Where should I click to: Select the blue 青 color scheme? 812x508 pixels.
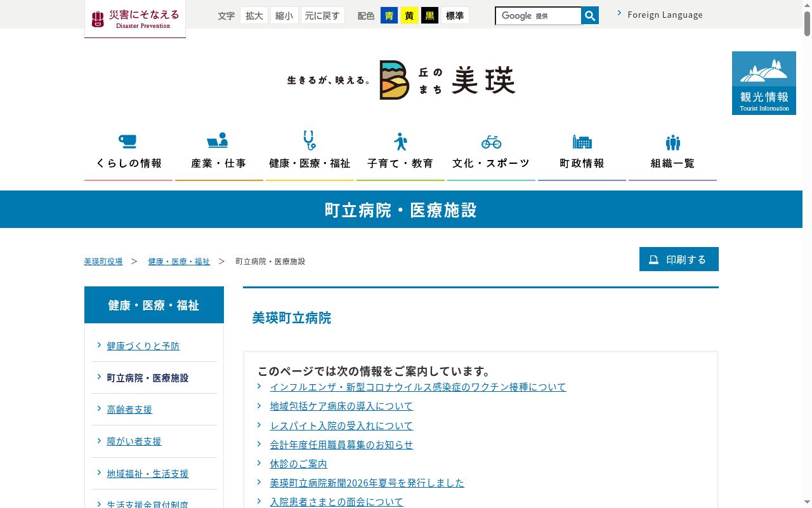pyautogui.click(x=389, y=16)
